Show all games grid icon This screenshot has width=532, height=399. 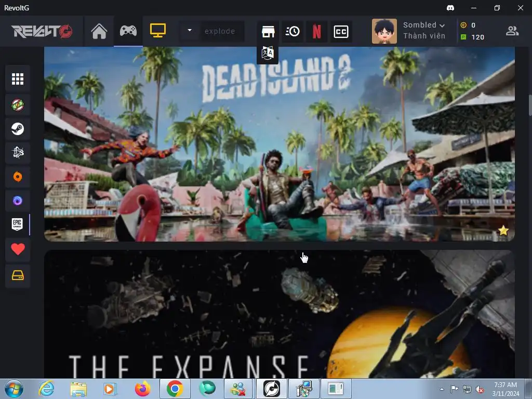[18, 79]
